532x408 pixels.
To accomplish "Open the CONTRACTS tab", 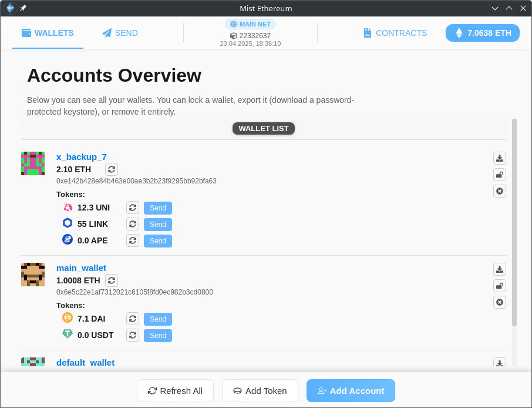I will (x=395, y=33).
